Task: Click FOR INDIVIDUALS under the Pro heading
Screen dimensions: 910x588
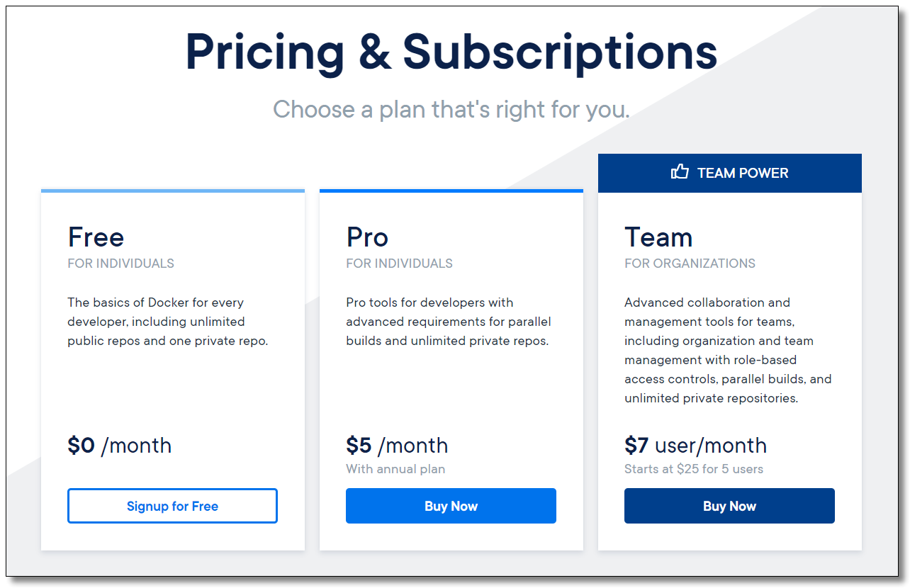Action: pyautogui.click(x=399, y=264)
